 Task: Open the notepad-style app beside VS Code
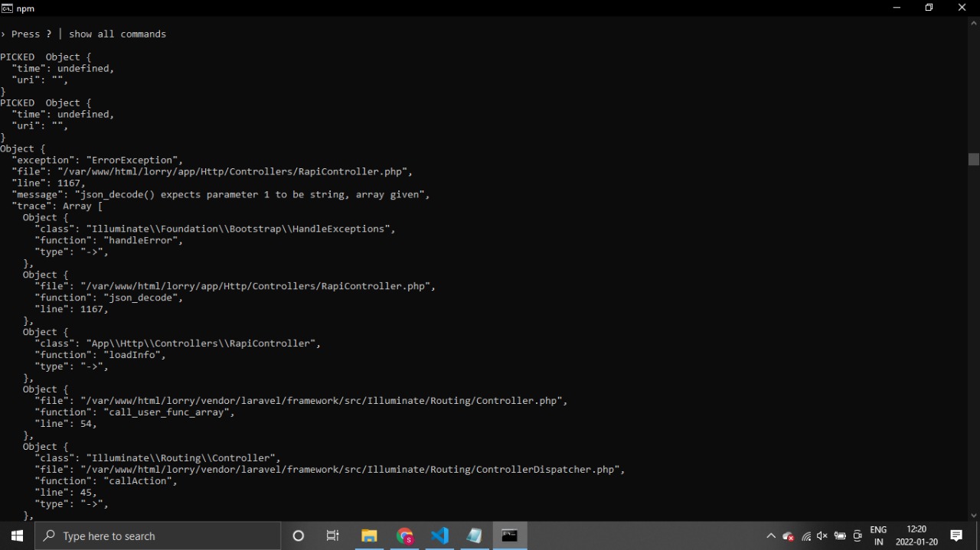[475, 535]
